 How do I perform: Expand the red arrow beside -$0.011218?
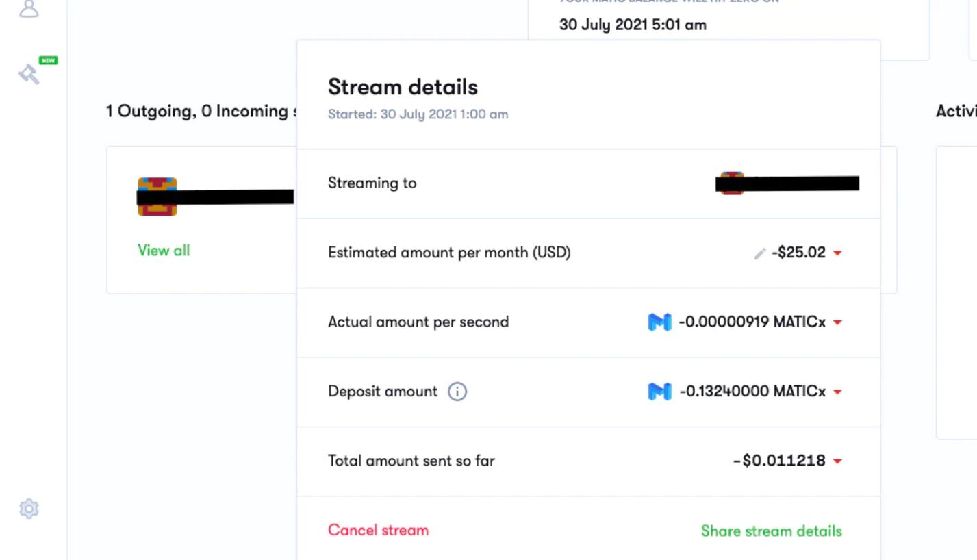pyautogui.click(x=837, y=461)
